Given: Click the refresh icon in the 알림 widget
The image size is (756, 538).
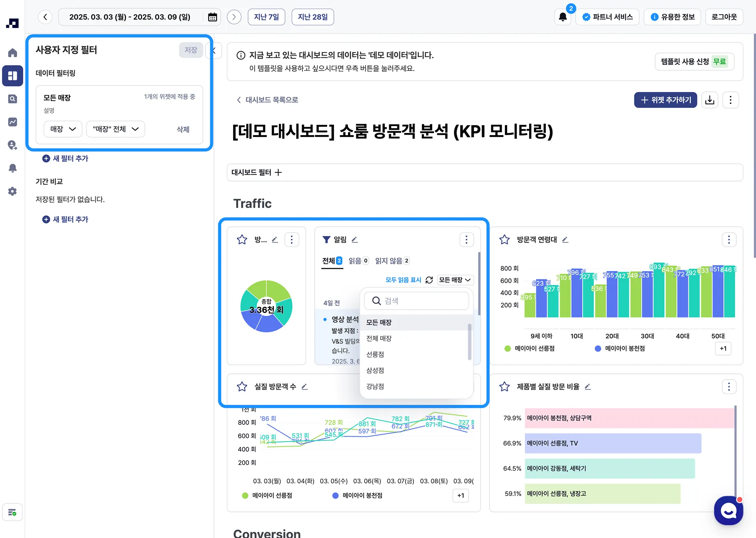Looking at the screenshot, I should tap(429, 280).
